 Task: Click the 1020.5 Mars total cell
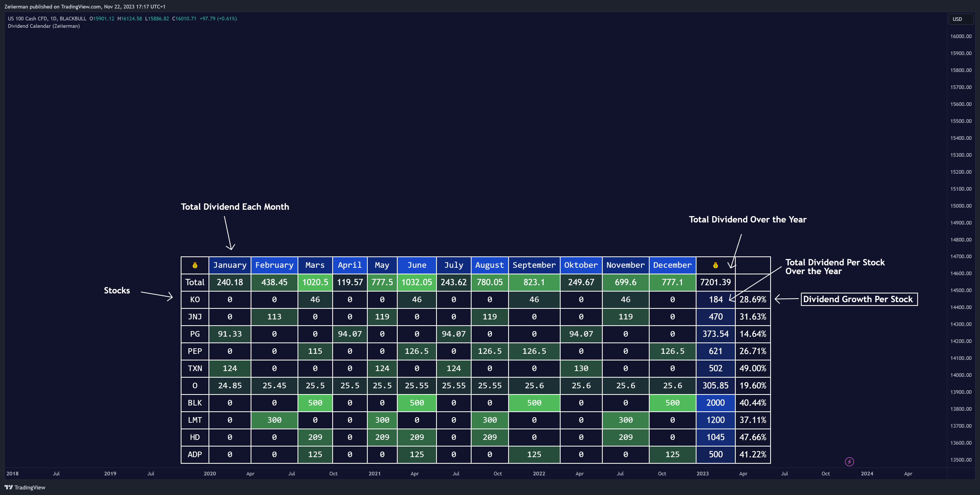tap(315, 282)
